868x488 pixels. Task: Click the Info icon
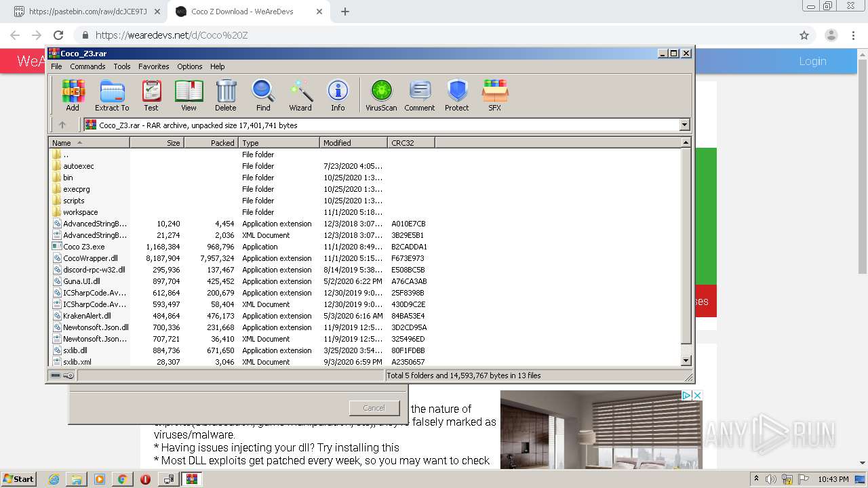[x=338, y=95]
